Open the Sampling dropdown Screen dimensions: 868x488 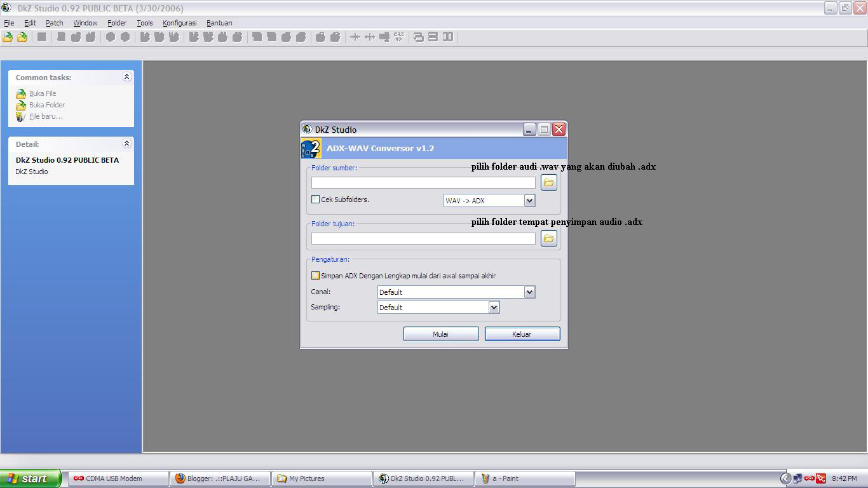point(494,308)
